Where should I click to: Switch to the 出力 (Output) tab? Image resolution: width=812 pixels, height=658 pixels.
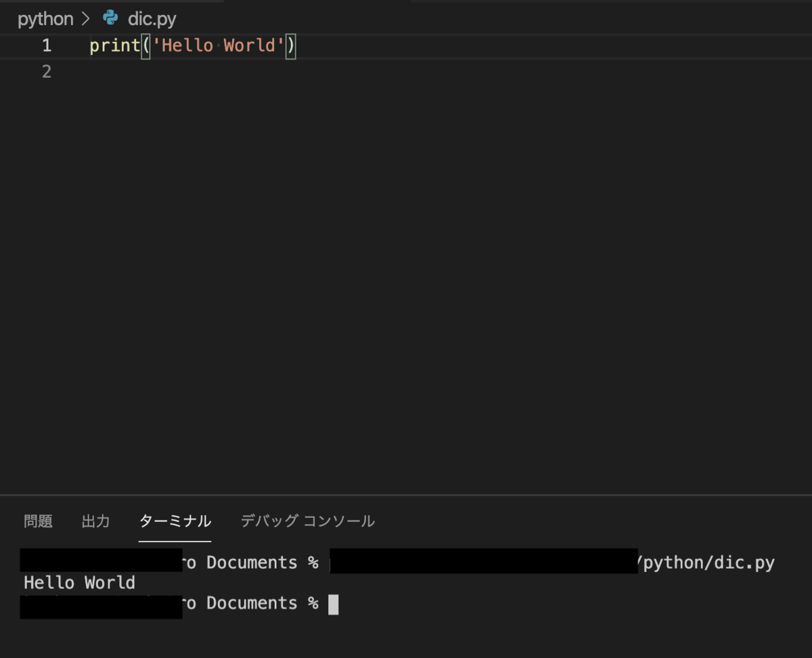pos(95,521)
